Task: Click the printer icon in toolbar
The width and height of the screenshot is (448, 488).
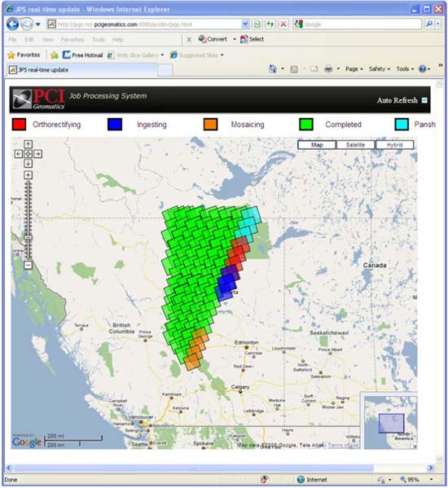Action: [x=328, y=68]
